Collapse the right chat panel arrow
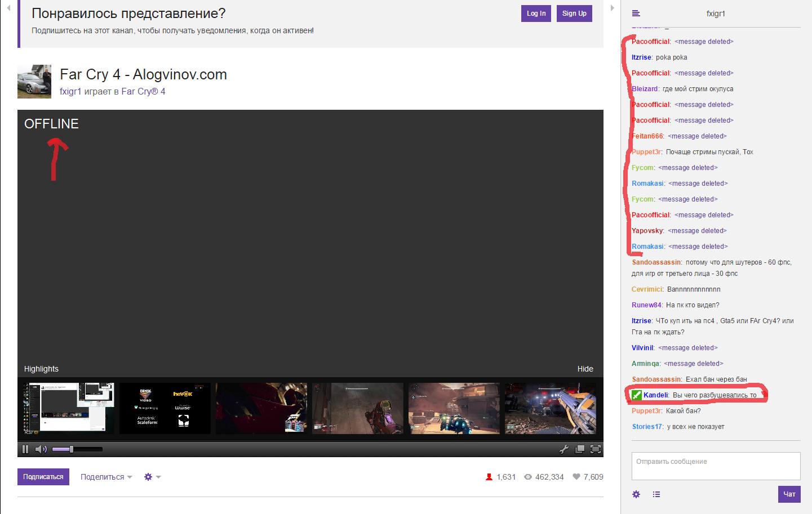Viewport: 812px width, 514px height. coord(613,8)
